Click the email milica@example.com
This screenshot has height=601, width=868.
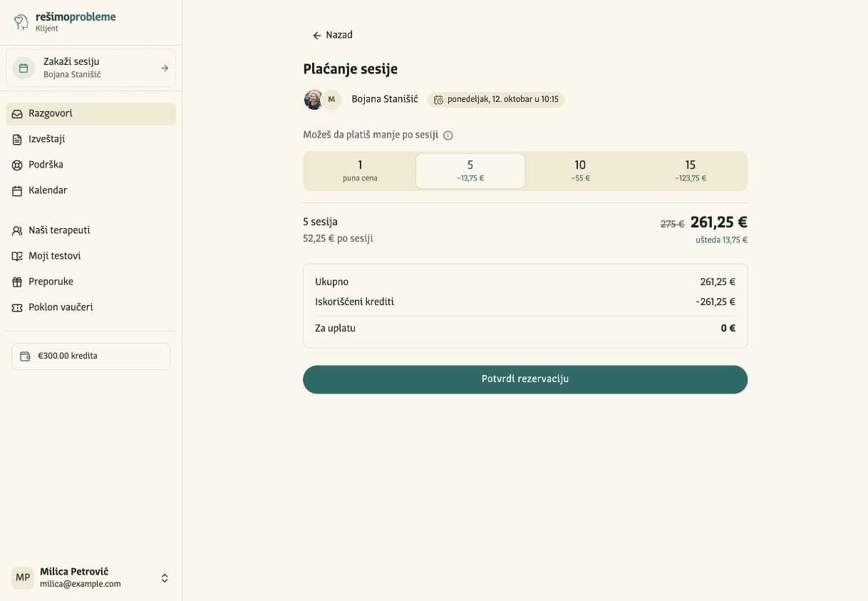point(81,584)
